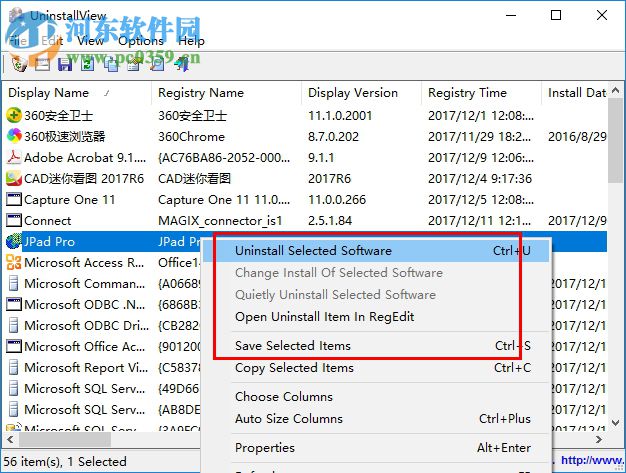
Task: Select the 2017/12/9 12:06 registry time cell
Action: (x=481, y=158)
